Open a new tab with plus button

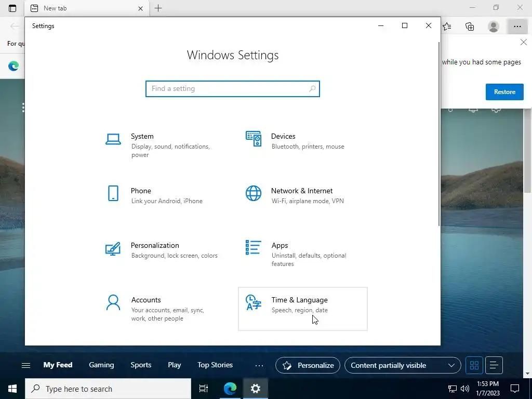click(158, 8)
